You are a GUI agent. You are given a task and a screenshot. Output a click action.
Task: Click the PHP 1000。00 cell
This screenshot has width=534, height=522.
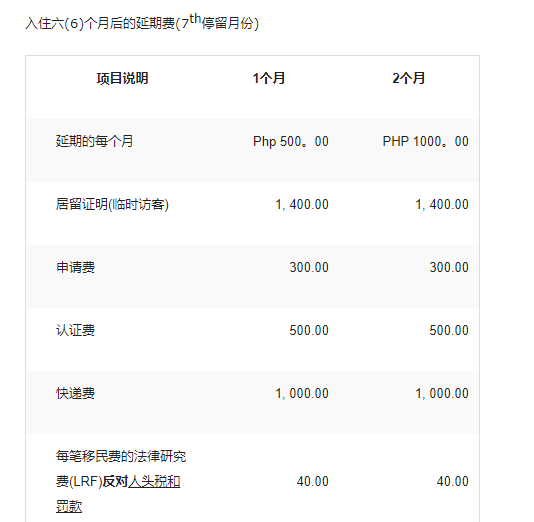[426, 141]
